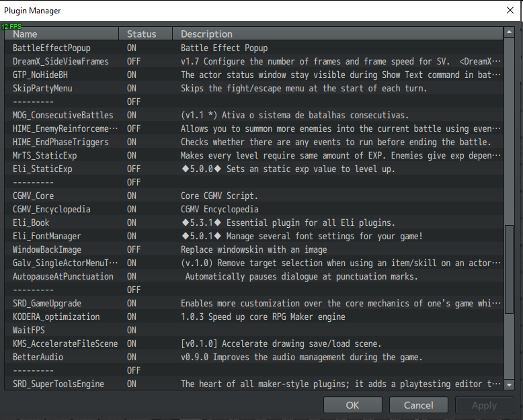The image size is (523, 420).
Task: Select the Galv_SingleActorMenuT plugin row
Action: click(254, 263)
